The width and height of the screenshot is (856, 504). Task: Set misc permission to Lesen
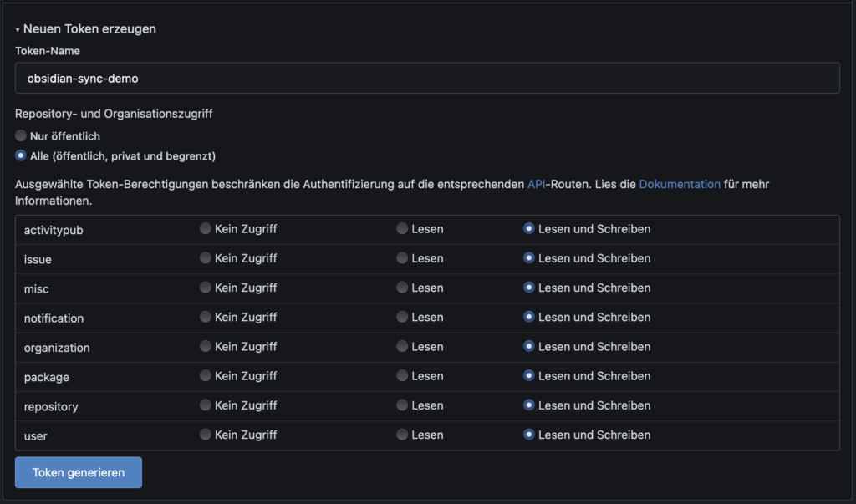pos(402,288)
